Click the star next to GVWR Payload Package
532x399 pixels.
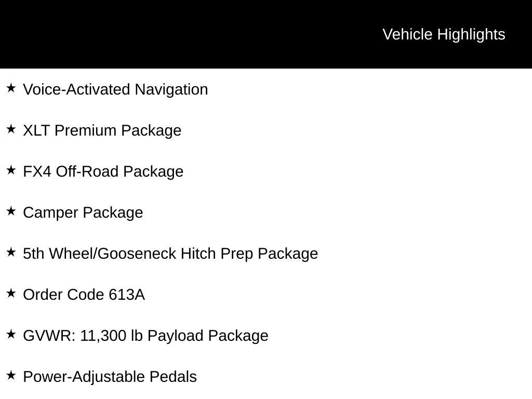point(11,334)
